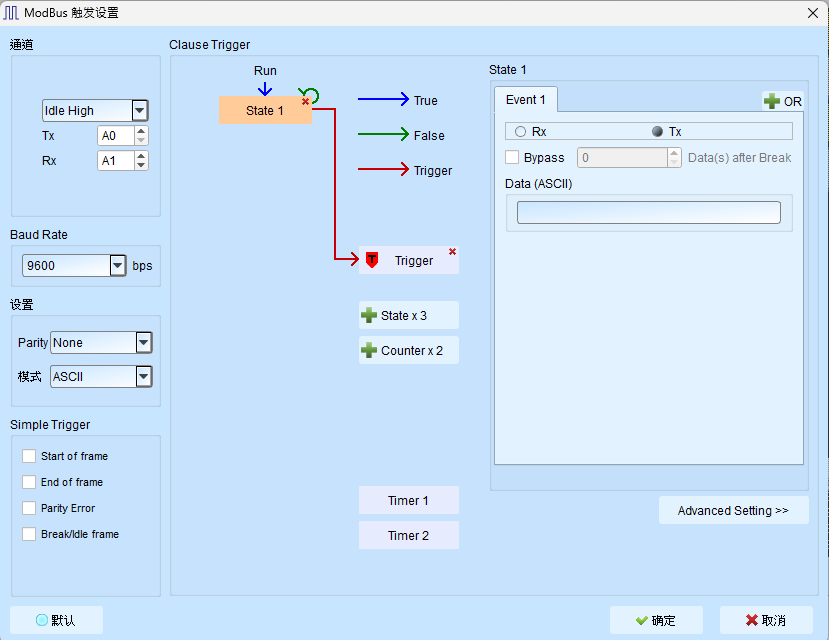Open the Idle High dropdown

140,110
